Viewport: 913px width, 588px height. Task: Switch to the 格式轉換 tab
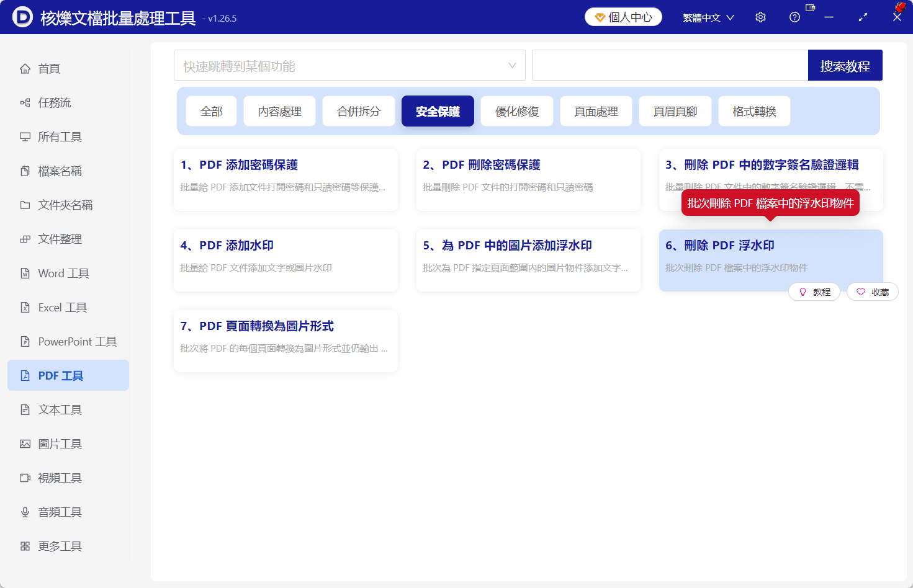[754, 111]
